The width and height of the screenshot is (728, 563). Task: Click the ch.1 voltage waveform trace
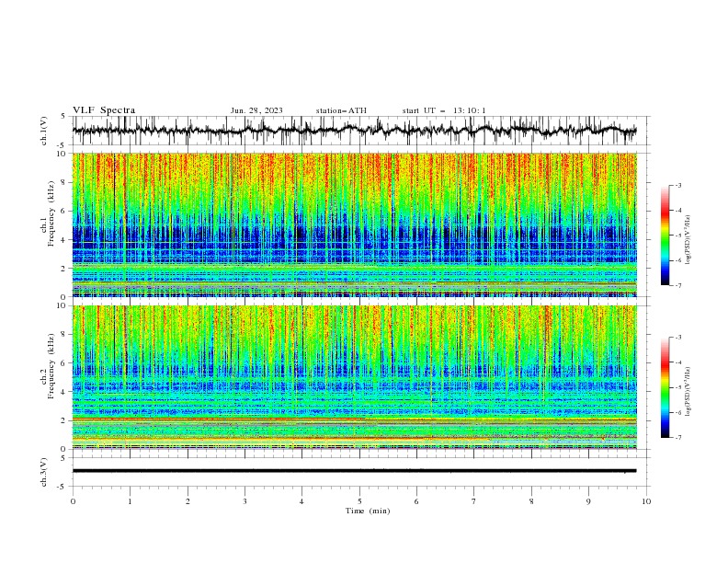click(x=354, y=130)
